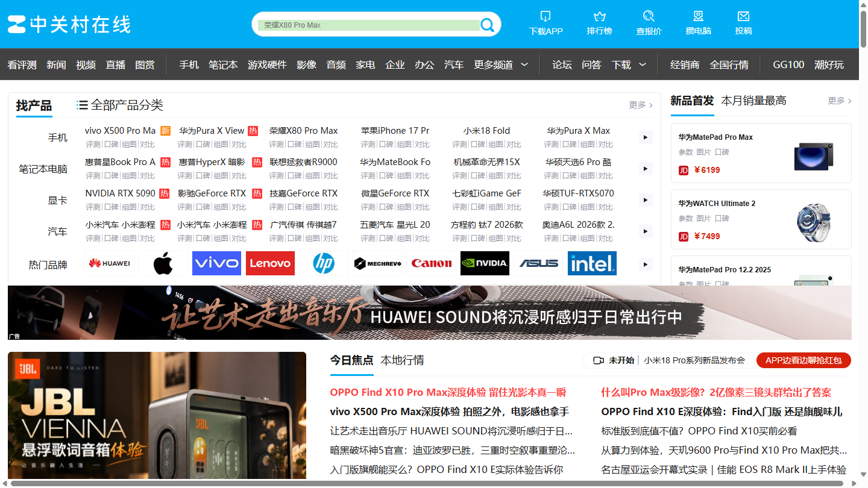Screen dimensions: 868x488
Task: Click the 新 badge next to vivo X500 Pro Ma
Action: pos(166,131)
